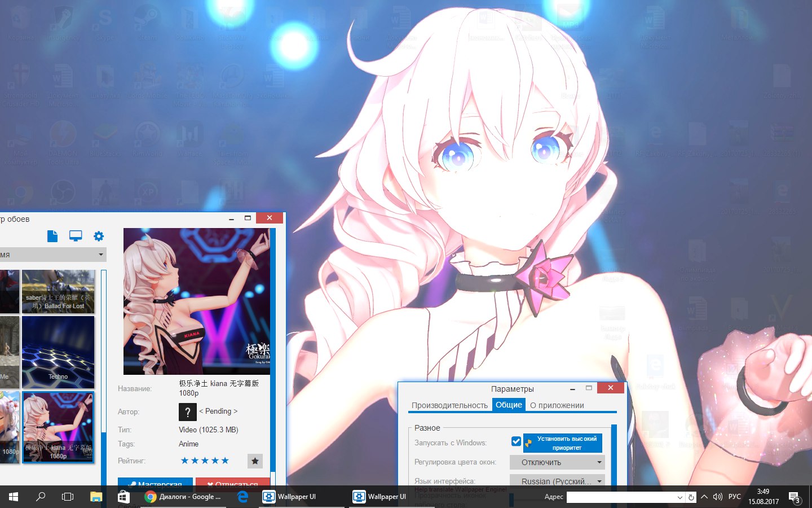Switch to the 'О приложении' tab
The height and width of the screenshot is (508, 812).
[x=557, y=405]
